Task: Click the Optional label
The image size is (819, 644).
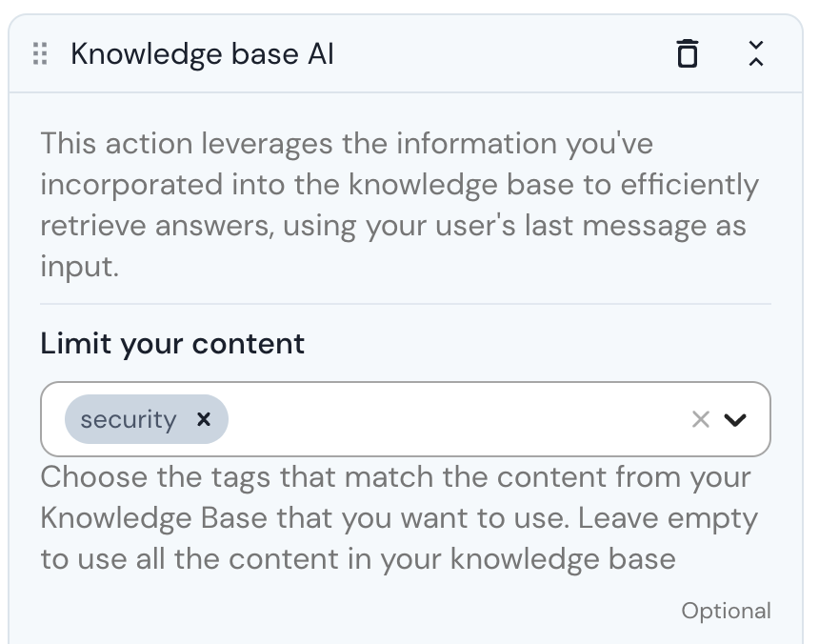Action: click(726, 611)
